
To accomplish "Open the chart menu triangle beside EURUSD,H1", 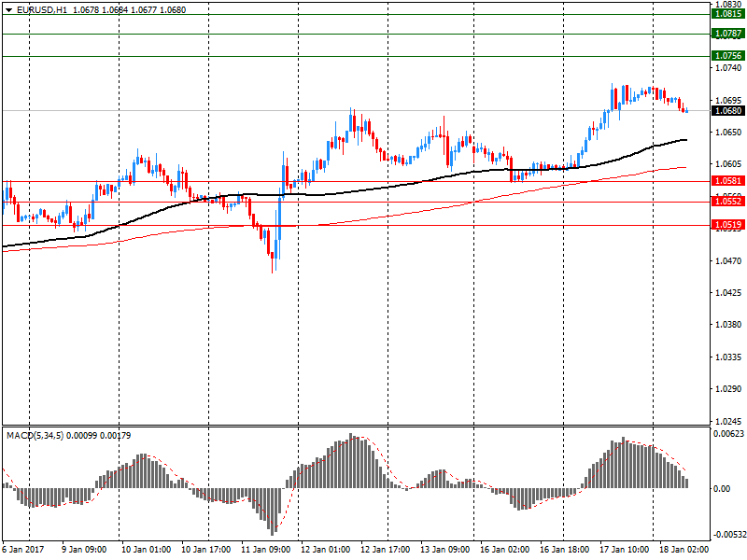I will pyautogui.click(x=8, y=10).
